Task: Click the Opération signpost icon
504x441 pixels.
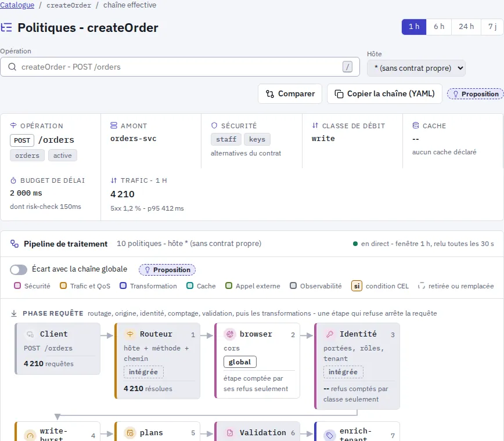Action: pyautogui.click(x=13, y=125)
